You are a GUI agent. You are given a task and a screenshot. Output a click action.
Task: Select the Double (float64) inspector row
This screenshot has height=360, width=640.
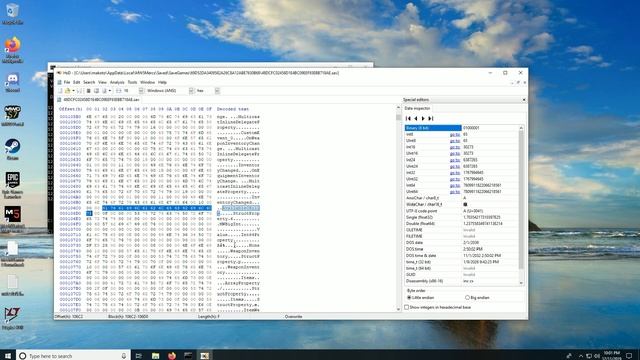point(462,224)
